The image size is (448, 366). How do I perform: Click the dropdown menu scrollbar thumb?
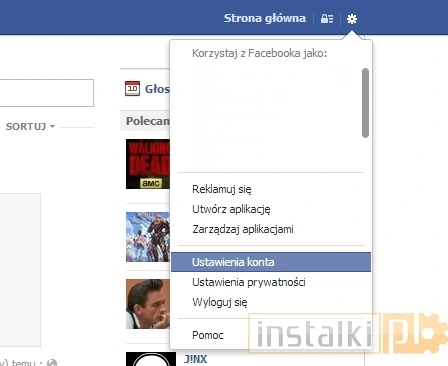coord(365,103)
